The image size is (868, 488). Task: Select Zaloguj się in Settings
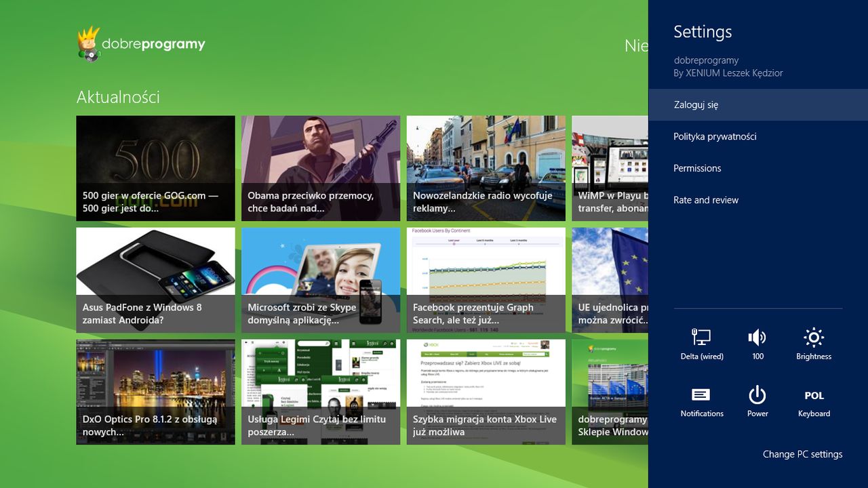coord(758,105)
